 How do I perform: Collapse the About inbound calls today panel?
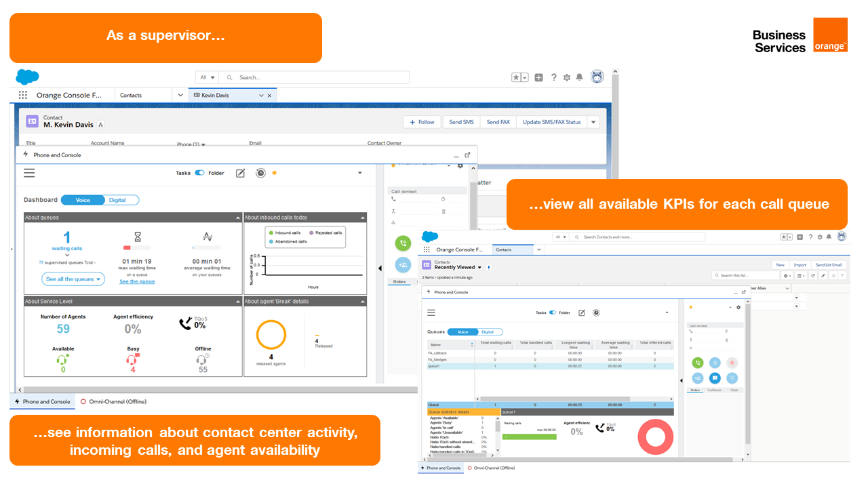pos(362,218)
